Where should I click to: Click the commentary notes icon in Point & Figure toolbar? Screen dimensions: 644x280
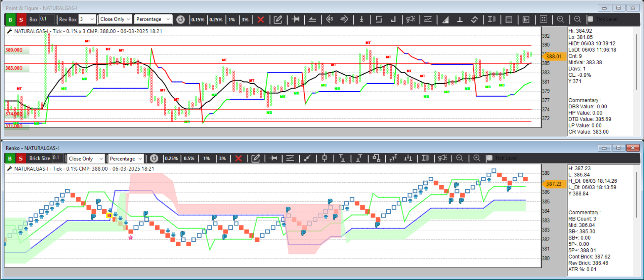(526, 20)
